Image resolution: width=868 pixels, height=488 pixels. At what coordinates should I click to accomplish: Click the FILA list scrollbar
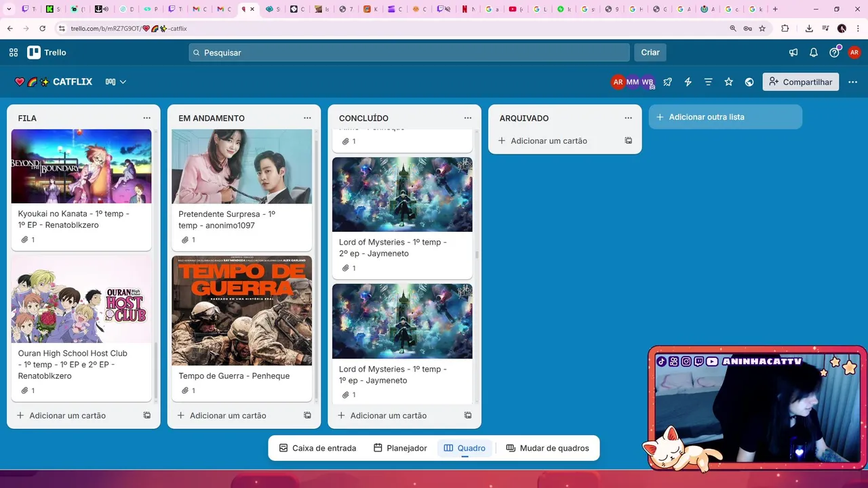coord(156,373)
